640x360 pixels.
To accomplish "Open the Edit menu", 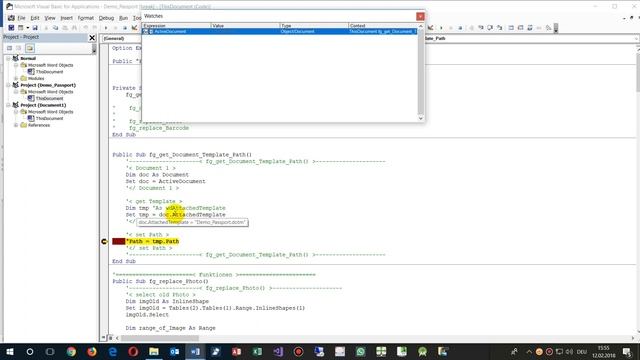I will tap(35, 18).
